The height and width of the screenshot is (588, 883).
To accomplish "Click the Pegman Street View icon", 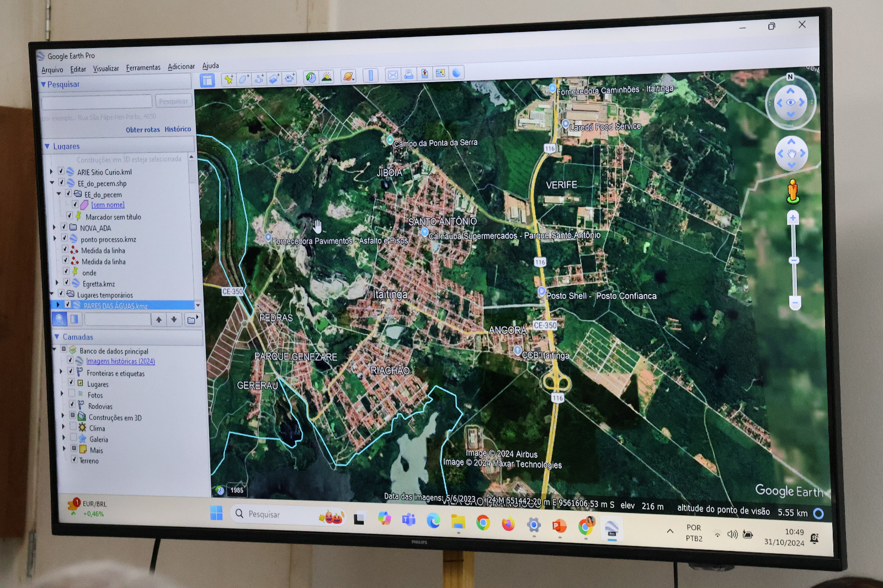I will [x=793, y=191].
